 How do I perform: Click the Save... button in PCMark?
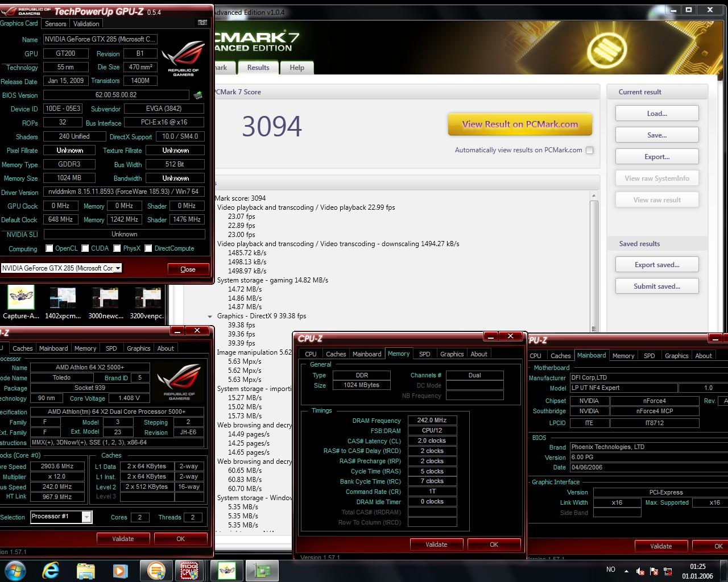coord(657,135)
